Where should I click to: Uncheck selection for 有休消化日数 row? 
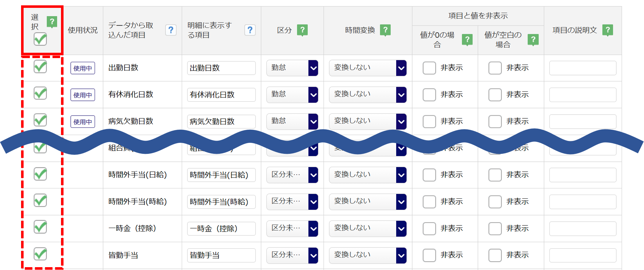(x=40, y=93)
